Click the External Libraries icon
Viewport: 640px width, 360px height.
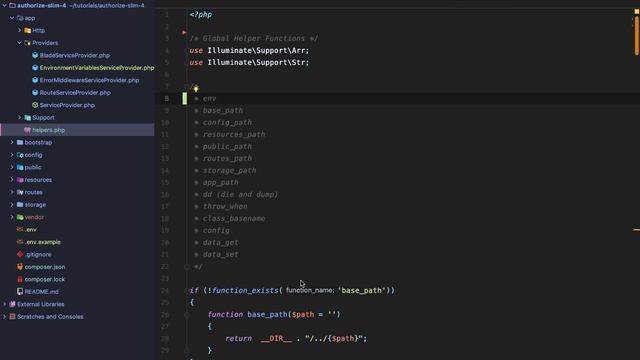12,304
